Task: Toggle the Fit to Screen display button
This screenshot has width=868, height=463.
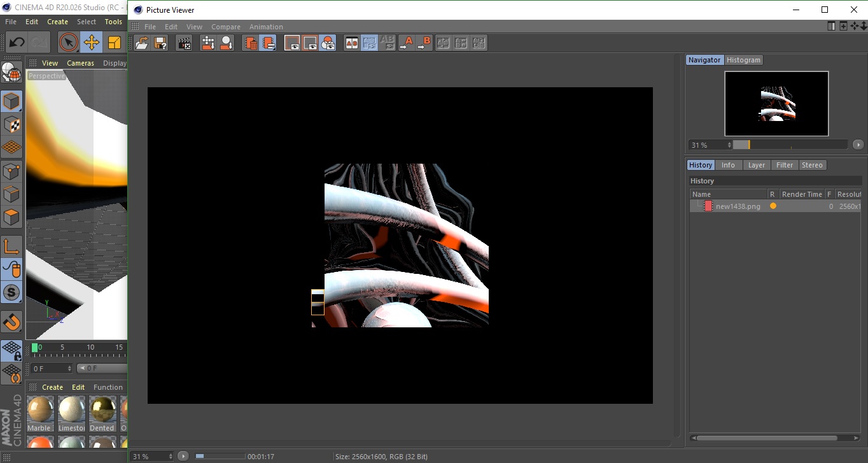Action: 292,43
